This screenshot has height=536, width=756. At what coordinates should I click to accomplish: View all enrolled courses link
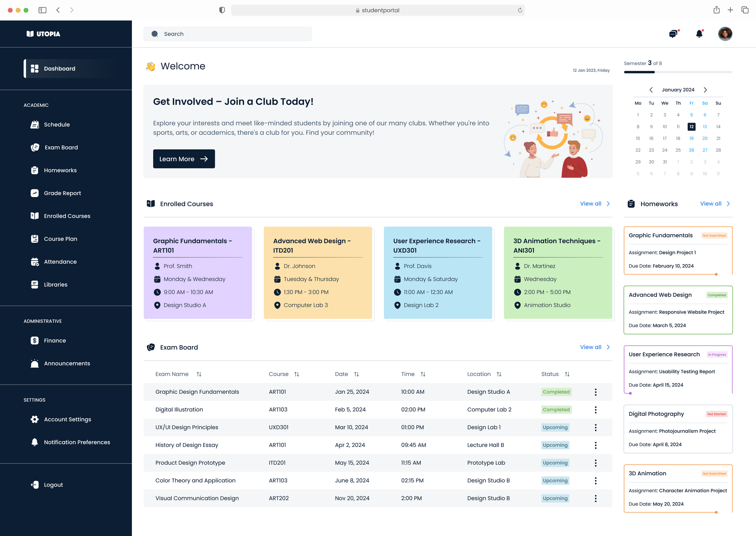pyautogui.click(x=595, y=204)
